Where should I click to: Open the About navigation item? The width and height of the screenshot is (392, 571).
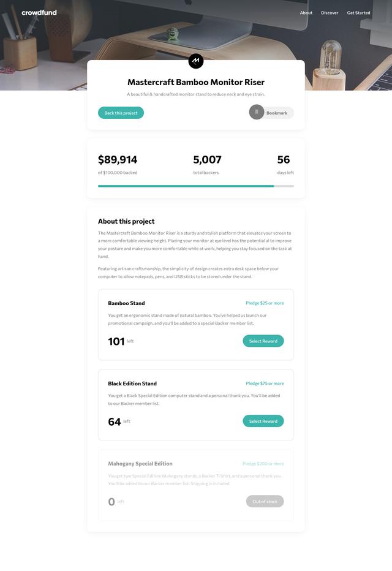coord(306,12)
